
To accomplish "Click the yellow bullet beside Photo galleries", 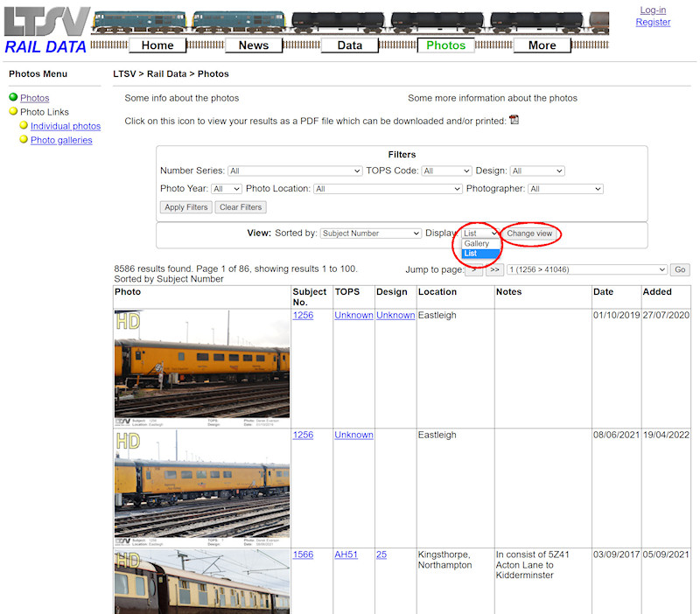I will (x=24, y=139).
